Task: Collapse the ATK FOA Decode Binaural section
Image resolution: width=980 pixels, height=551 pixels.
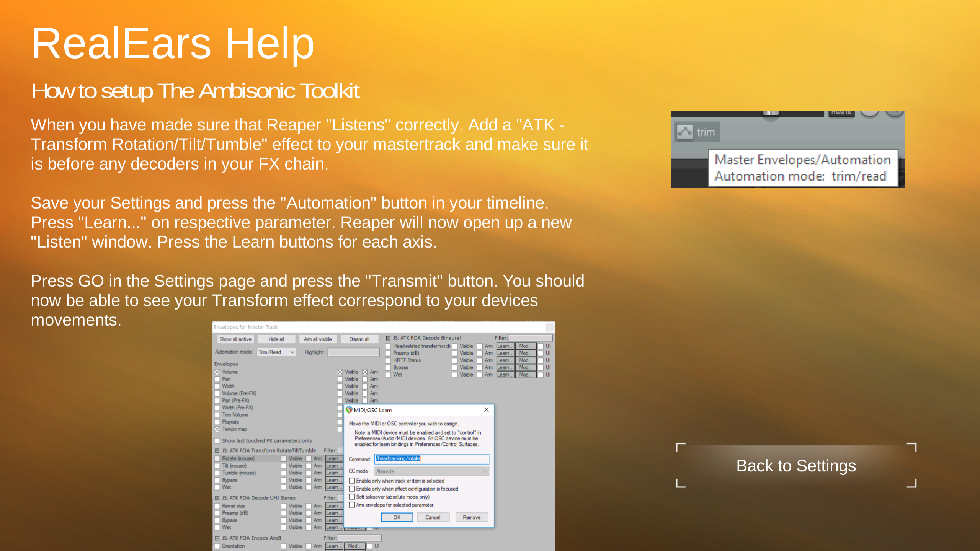Action: pos(388,338)
